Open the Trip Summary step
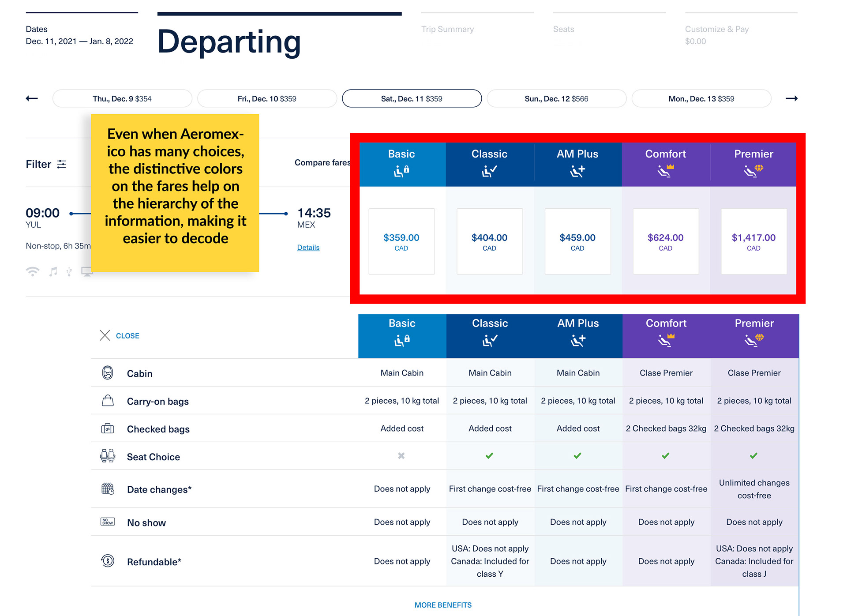The width and height of the screenshot is (847, 616). pyautogui.click(x=447, y=29)
